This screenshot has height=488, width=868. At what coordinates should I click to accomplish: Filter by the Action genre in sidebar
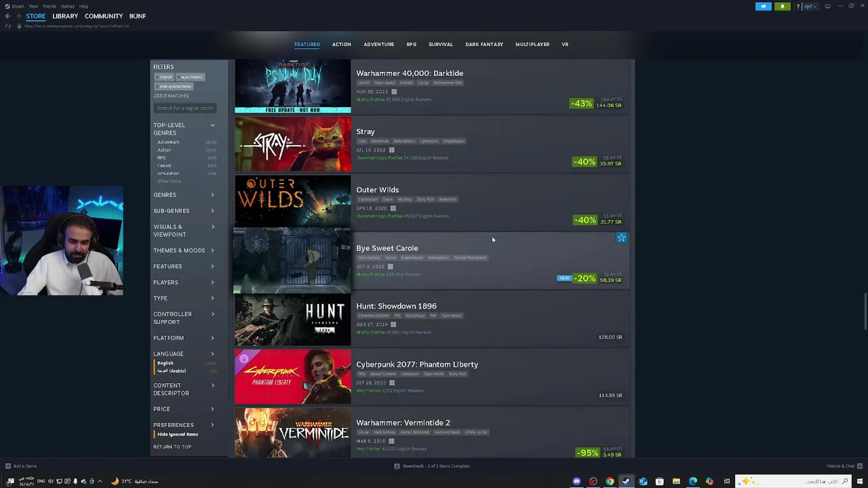click(x=164, y=150)
